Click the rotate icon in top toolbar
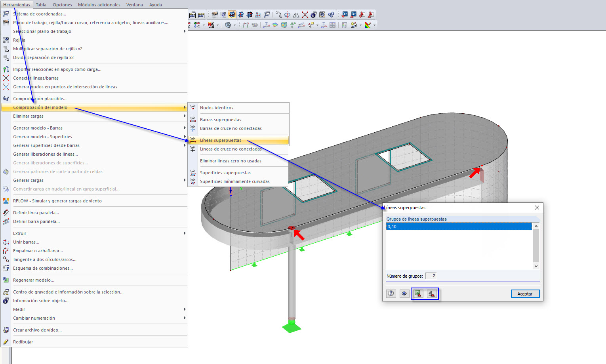Image resolution: width=606 pixels, height=364 pixels. coord(287,15)
